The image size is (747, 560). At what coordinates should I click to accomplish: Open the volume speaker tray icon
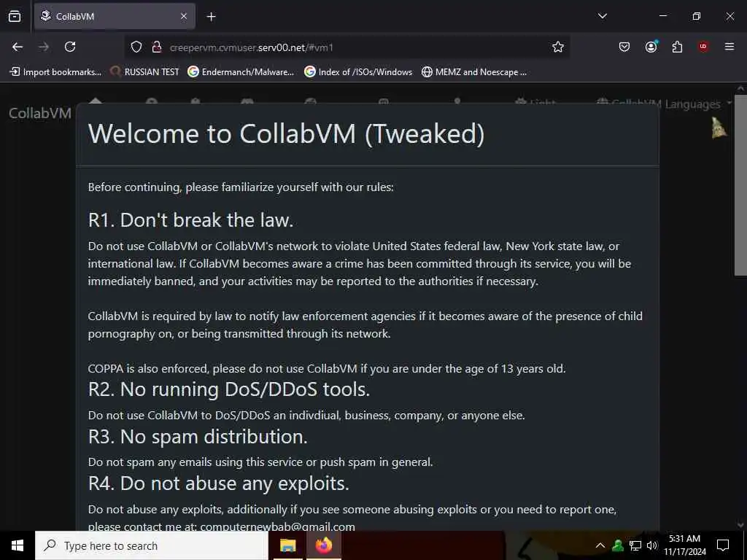[651, 545]
